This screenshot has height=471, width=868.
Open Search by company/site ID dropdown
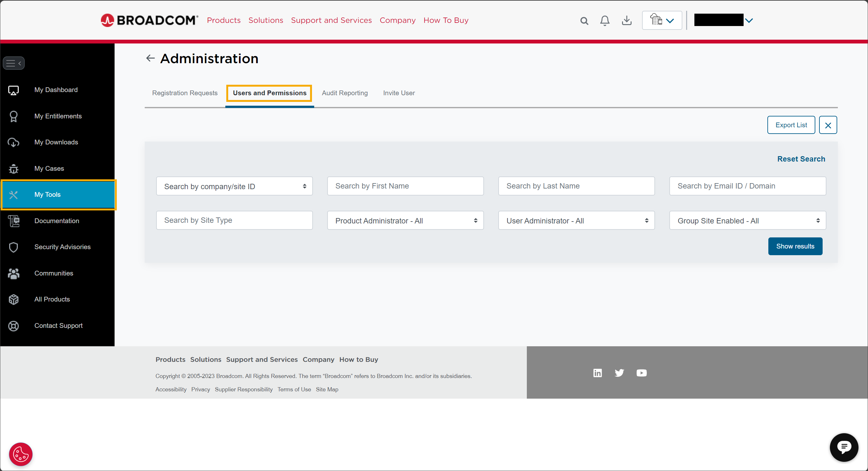click(x=234, y=186)
